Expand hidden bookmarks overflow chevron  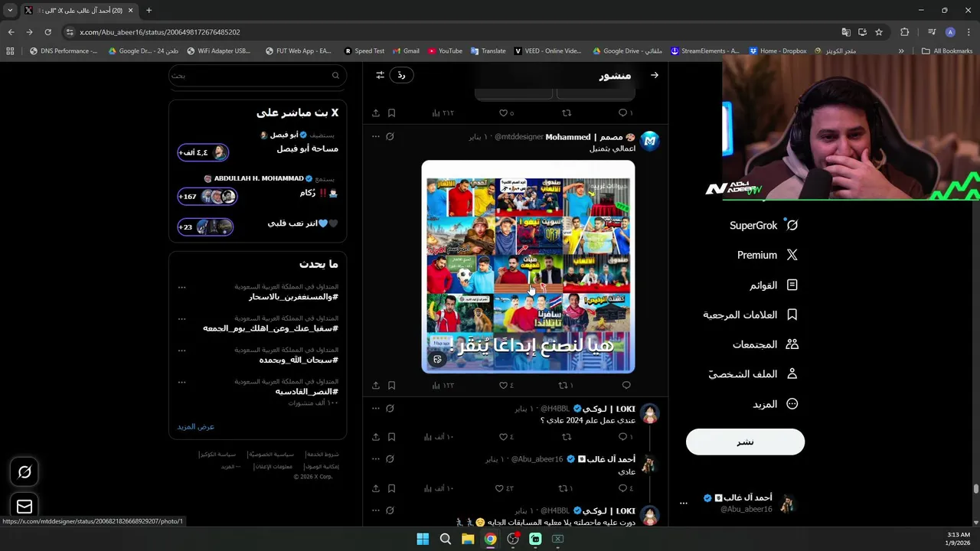901,51
